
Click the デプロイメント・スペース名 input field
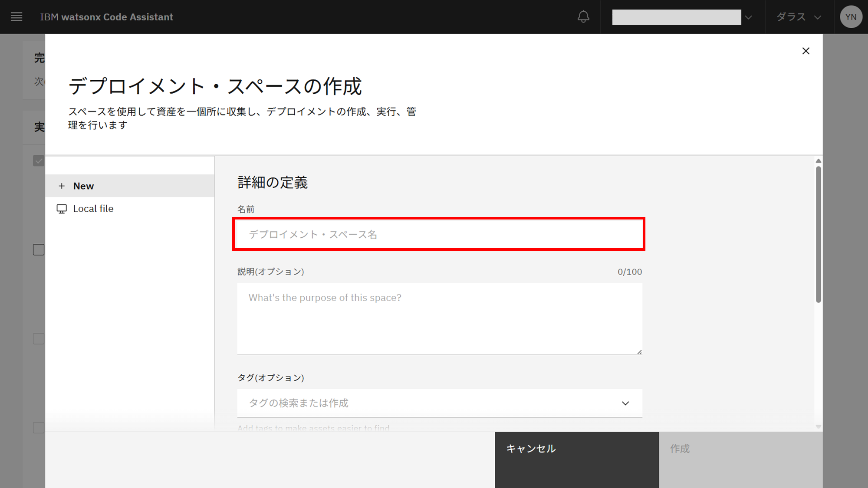tap(438, 234)
